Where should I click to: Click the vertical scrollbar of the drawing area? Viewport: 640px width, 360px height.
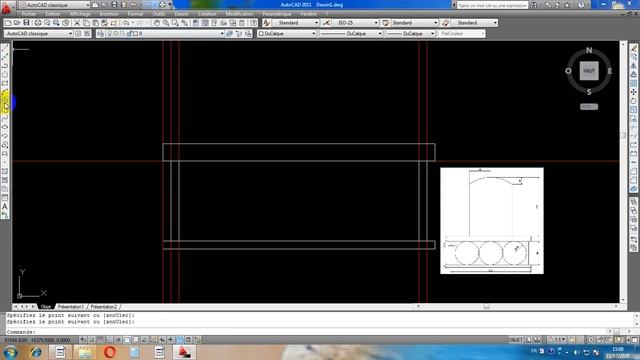[623, 171]
